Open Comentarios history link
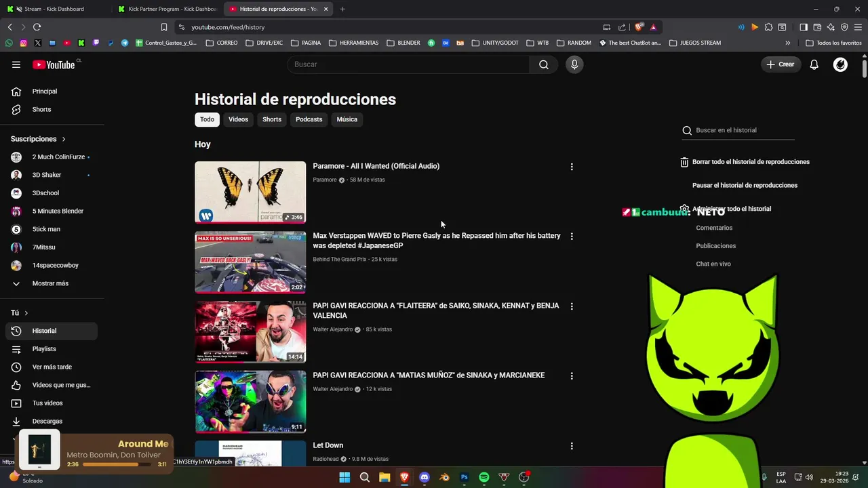This screenshot has height=488, width=868. pos(714,228)
